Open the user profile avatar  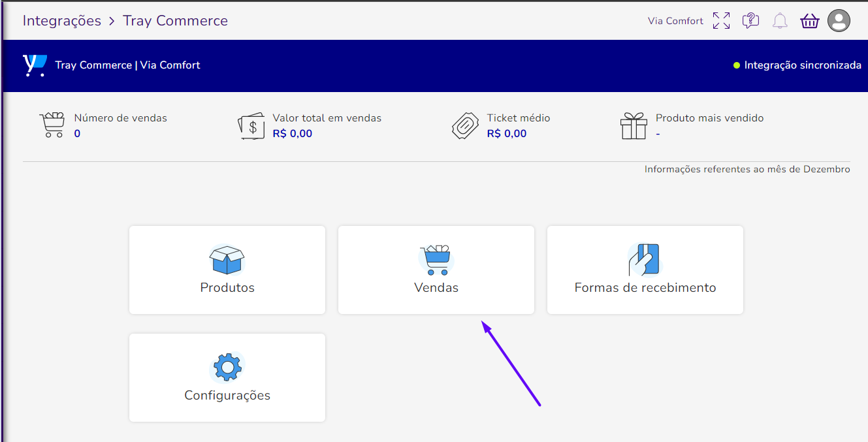[x=839, y=21]
